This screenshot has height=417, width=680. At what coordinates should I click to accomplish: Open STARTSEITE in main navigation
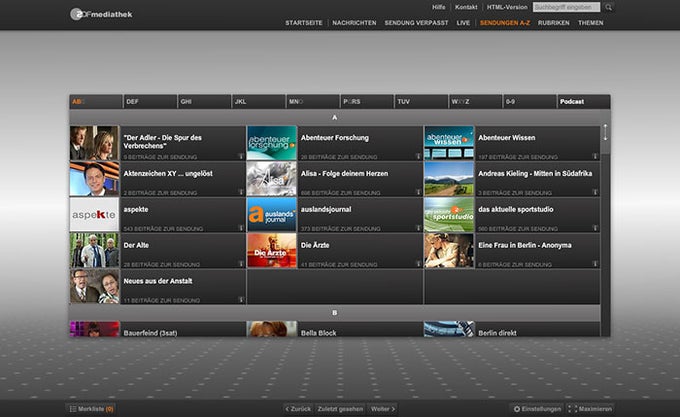[x=304, y=23]
